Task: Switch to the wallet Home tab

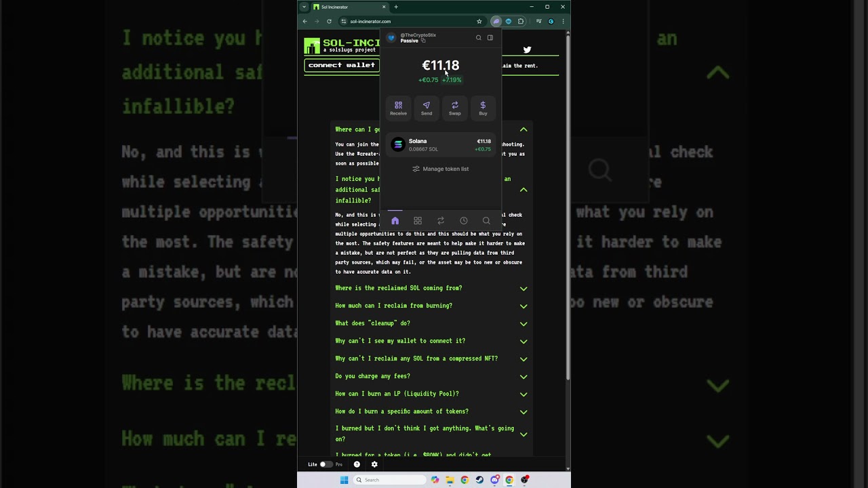Action: (395, 221)
